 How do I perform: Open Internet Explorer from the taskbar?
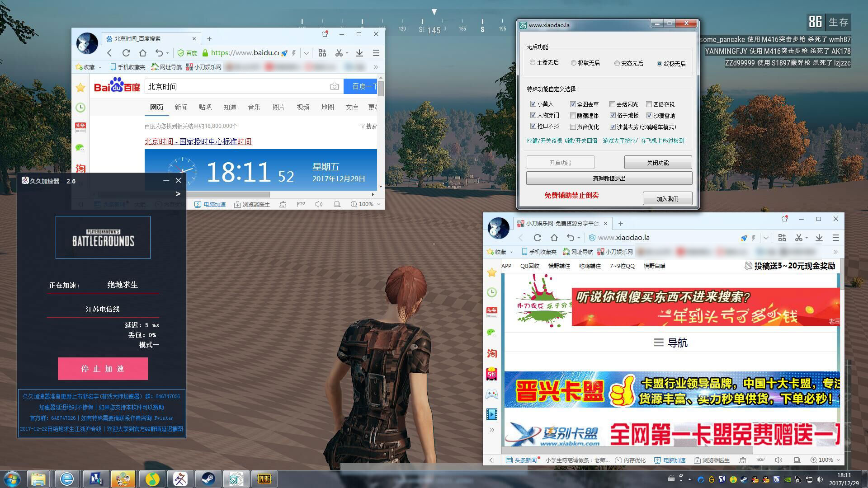click(x=67, y=479)
